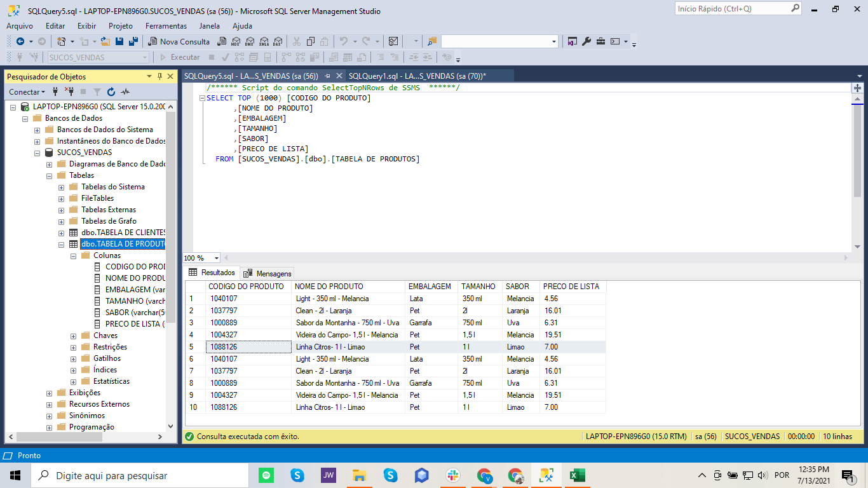Image resolution: width=868 pixels, height=488 pixels.
Task: Open the SUCOS_VENDAS database combo box
Action: 98,57
